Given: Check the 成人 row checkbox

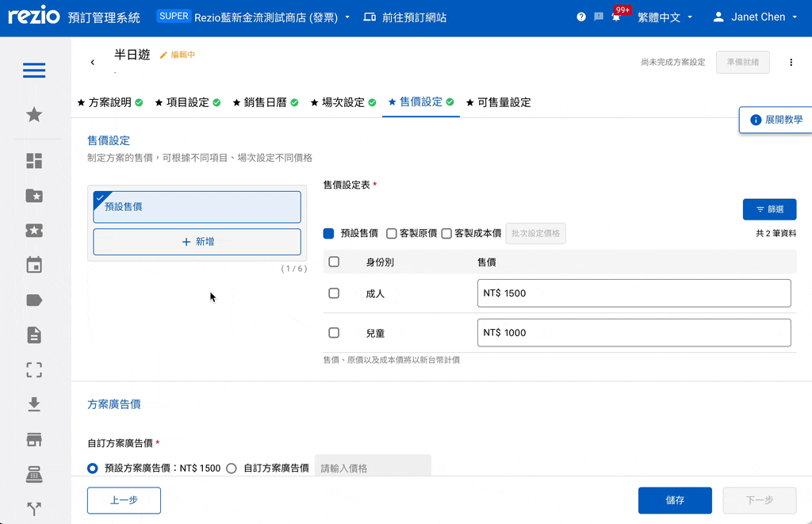Looking at the screenshot, I should (x=334, y=293).
